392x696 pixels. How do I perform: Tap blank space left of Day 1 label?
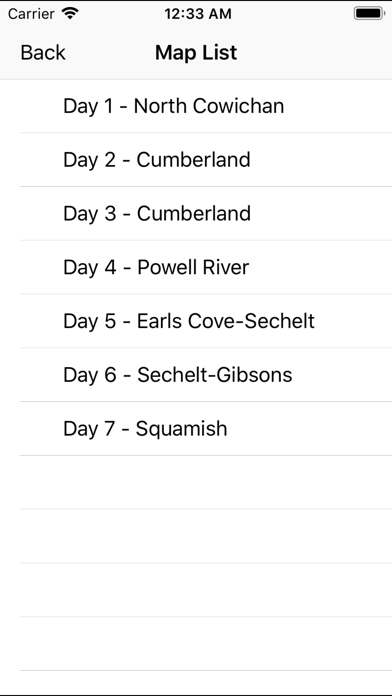[31, 106]
